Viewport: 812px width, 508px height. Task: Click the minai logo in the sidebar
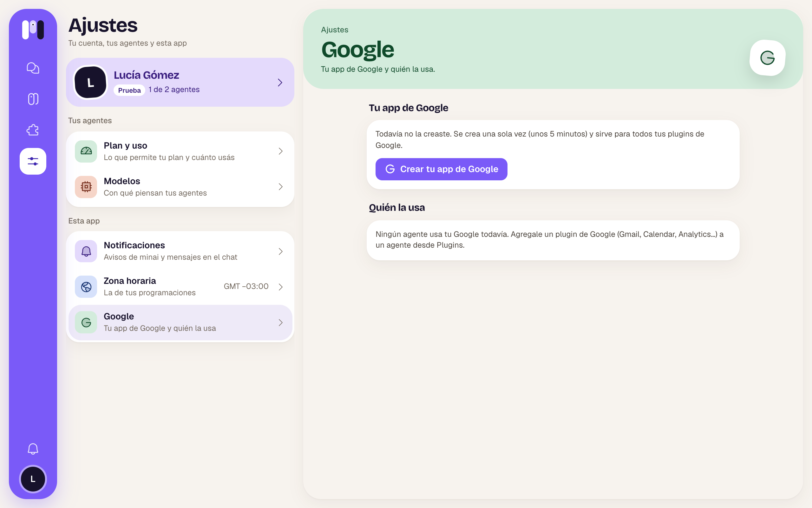coord(33,30)
